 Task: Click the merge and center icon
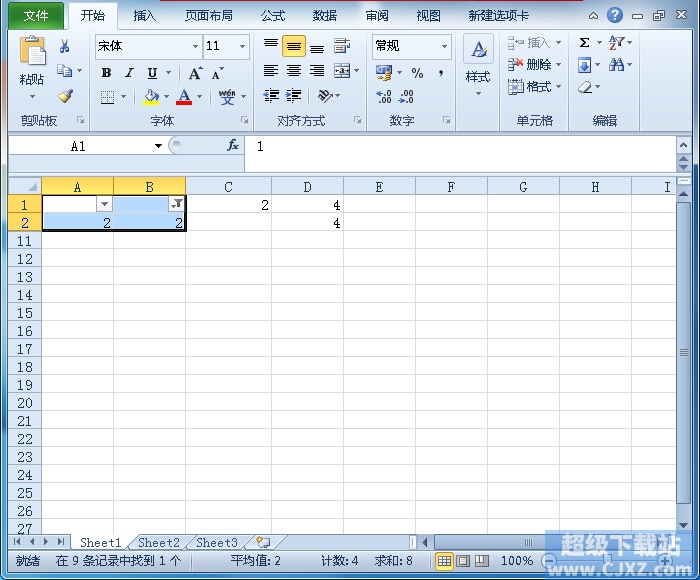coord(342,71)
